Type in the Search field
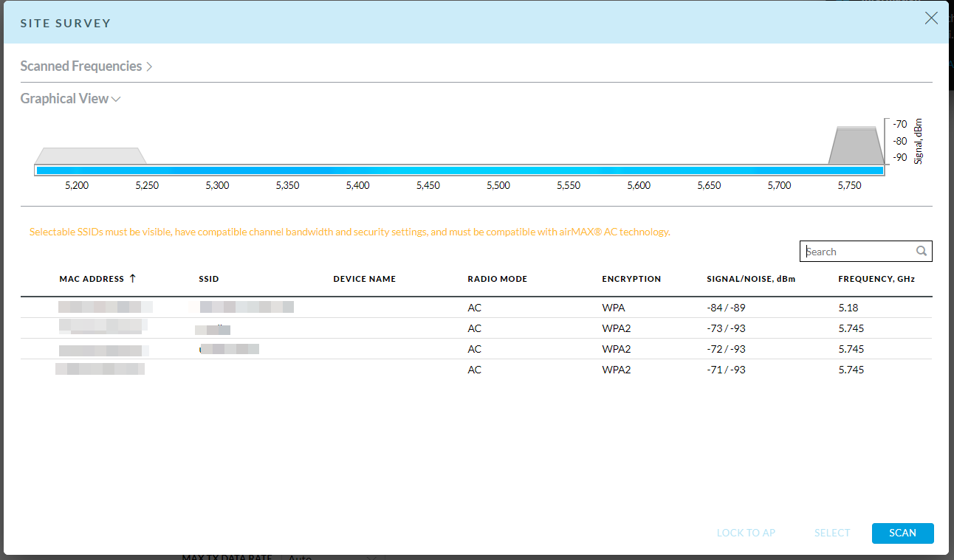 pyautogui.click(x=857, y=252)
